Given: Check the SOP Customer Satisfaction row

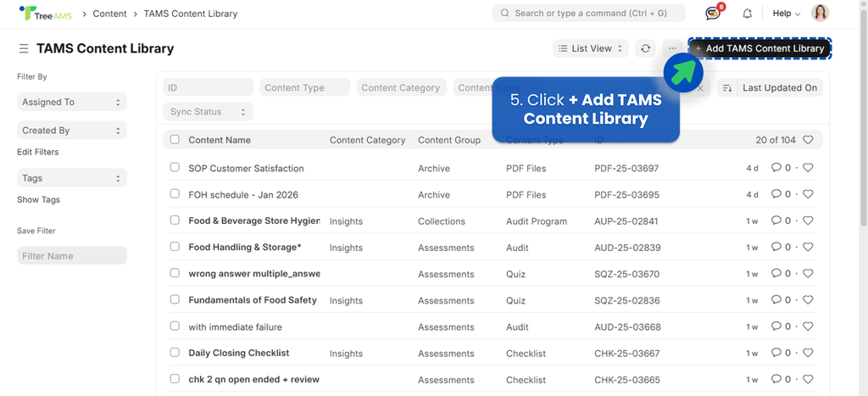Looking at the screenshot, I should 175,168.
